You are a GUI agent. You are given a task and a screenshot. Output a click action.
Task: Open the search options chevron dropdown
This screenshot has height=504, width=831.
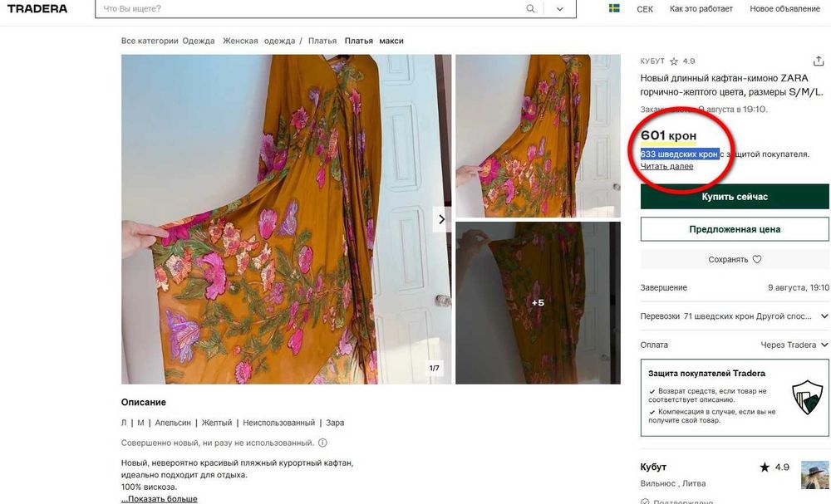pos(559,9)
